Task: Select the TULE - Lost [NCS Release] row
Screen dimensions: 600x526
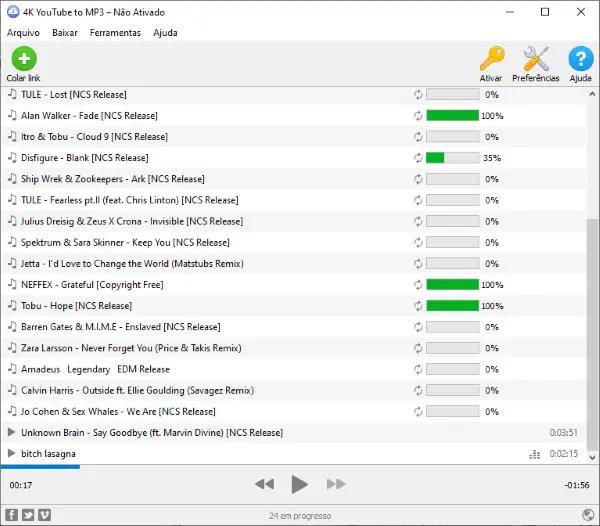Action: coord(294,94)
